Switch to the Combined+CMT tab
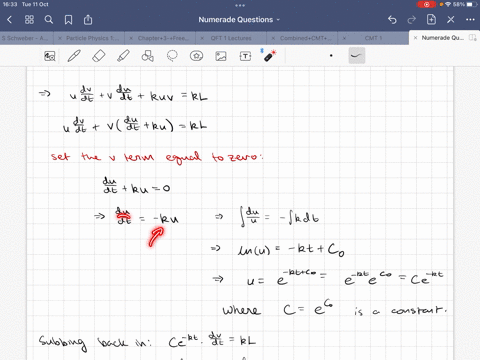Image resolution: width=480 pixels, height=360 pixels. (306, 38)
